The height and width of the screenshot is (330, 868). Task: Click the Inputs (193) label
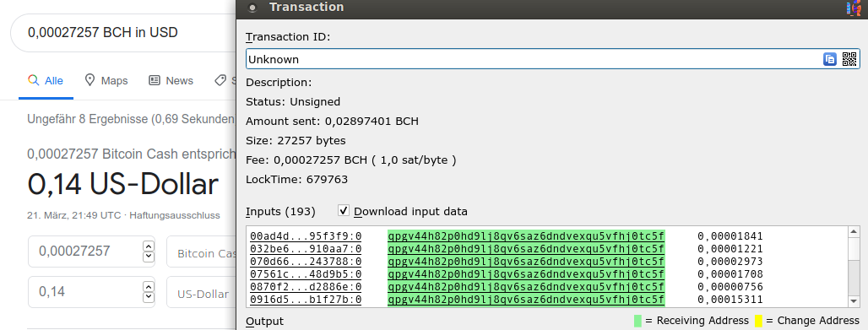pos(280,212)
